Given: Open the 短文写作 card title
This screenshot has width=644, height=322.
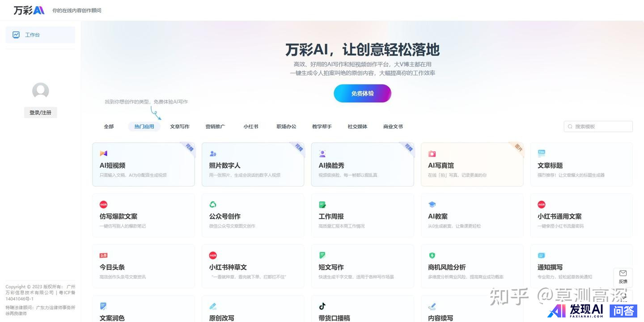Looking at the screenshot, I should pos(331,267).
